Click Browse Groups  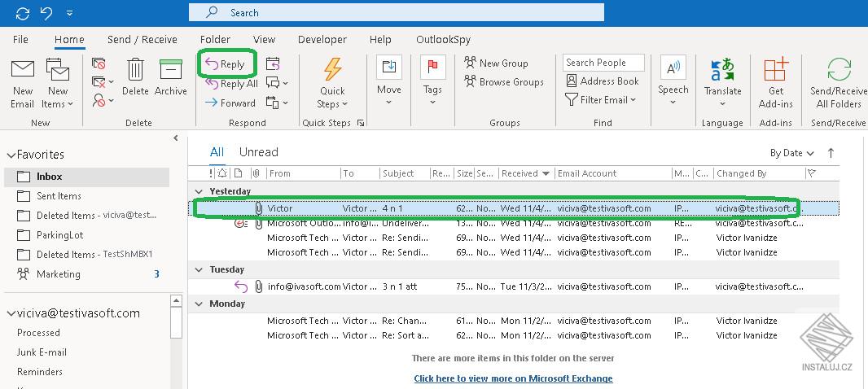504,82
